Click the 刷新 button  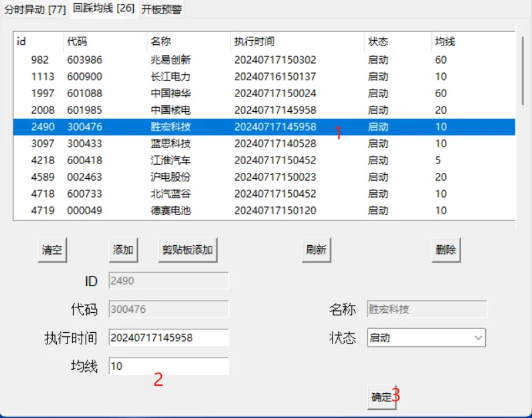pyautogui.click(x=317, y=250)
